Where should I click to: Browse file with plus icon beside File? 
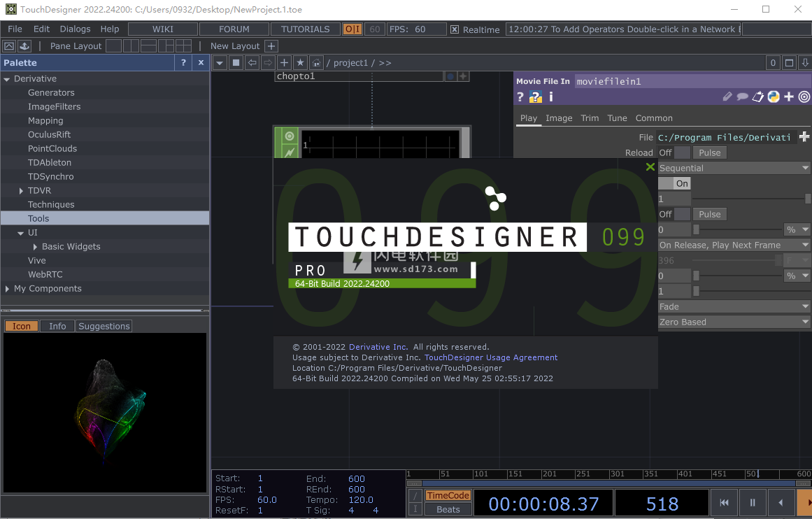[804, 136]
